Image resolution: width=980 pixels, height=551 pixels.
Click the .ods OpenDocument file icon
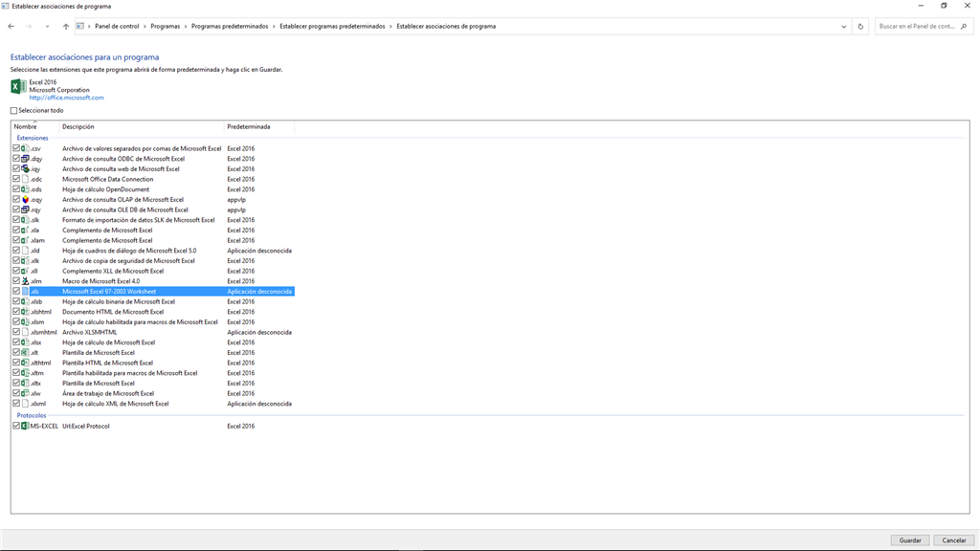[25, 189]
